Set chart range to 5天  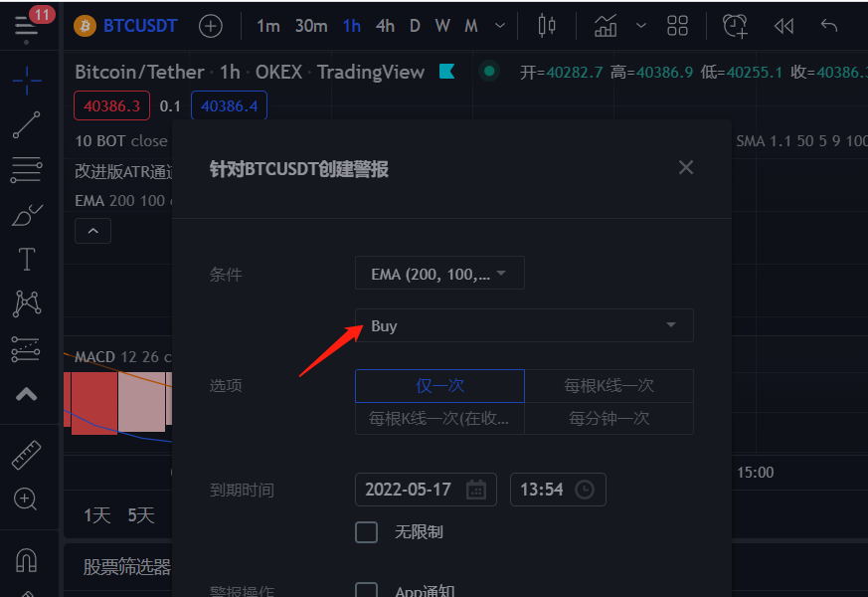click(141, 515)
